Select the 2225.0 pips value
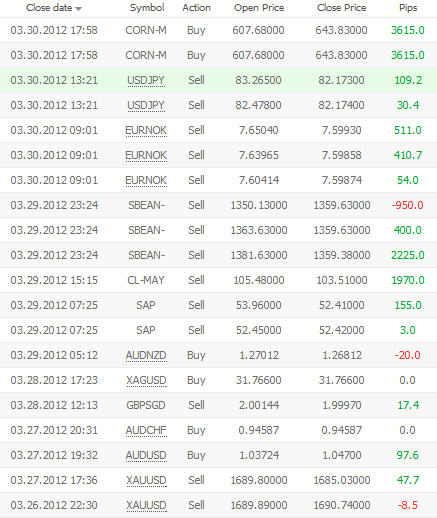The width and height of the screenshot is (437, 518). click(408, 255)
